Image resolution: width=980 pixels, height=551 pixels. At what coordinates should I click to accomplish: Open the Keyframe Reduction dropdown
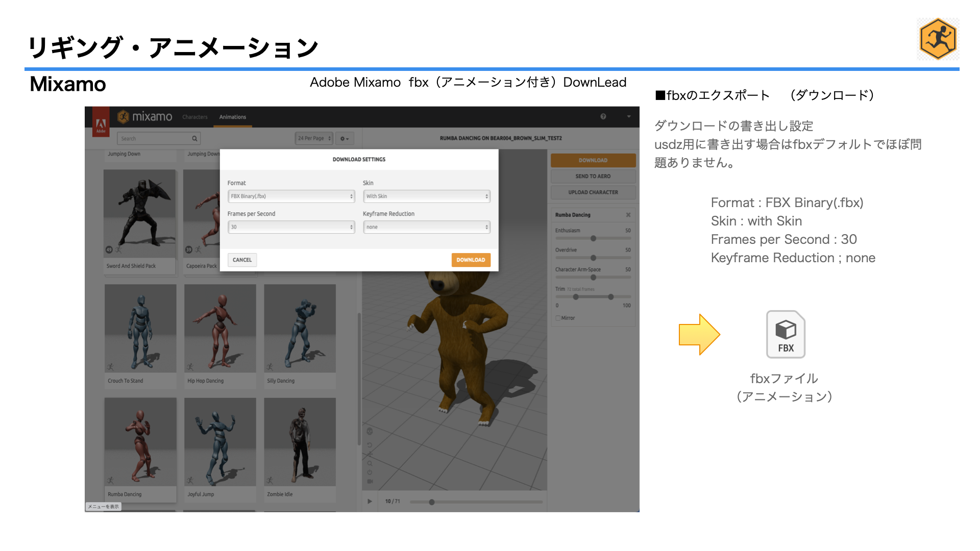427,227
